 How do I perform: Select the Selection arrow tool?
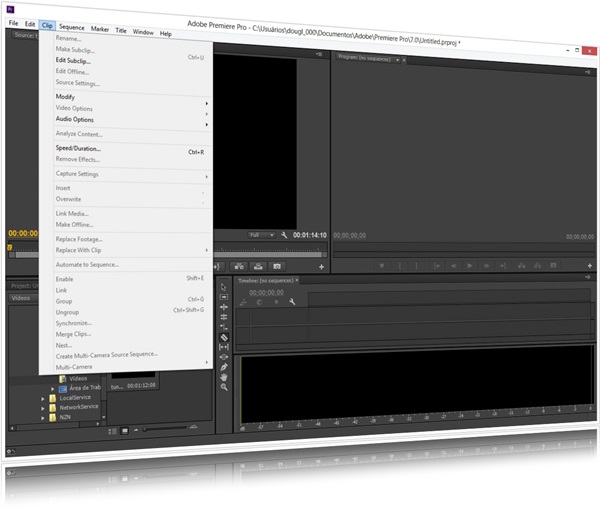click(224, 287)
